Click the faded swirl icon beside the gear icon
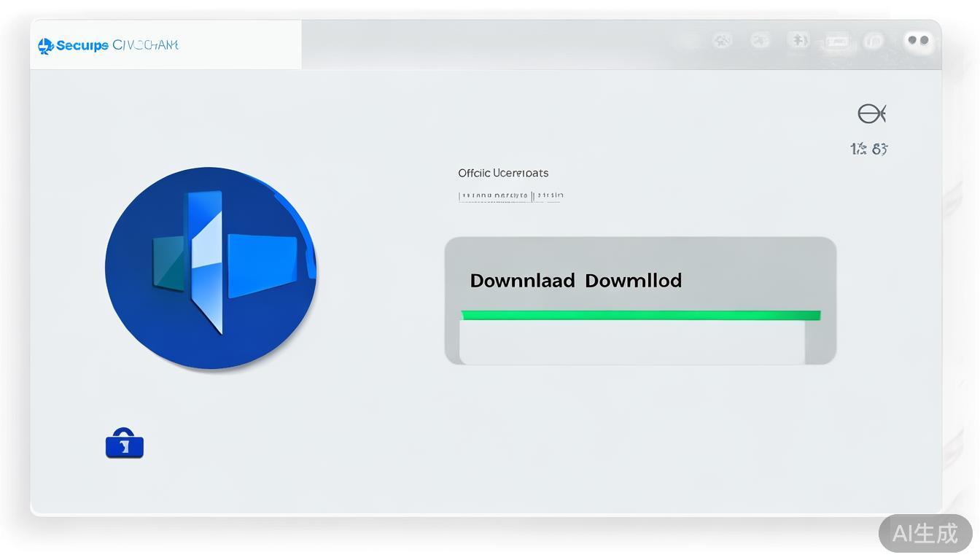The height and width of the screenshot is (560, 980). 760,41
